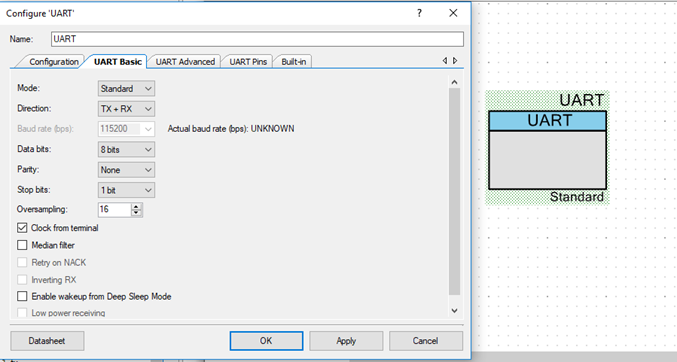Click the tab scroll left arrow
The width and height of the screenshot is (677, 362).
coord(445,61)
